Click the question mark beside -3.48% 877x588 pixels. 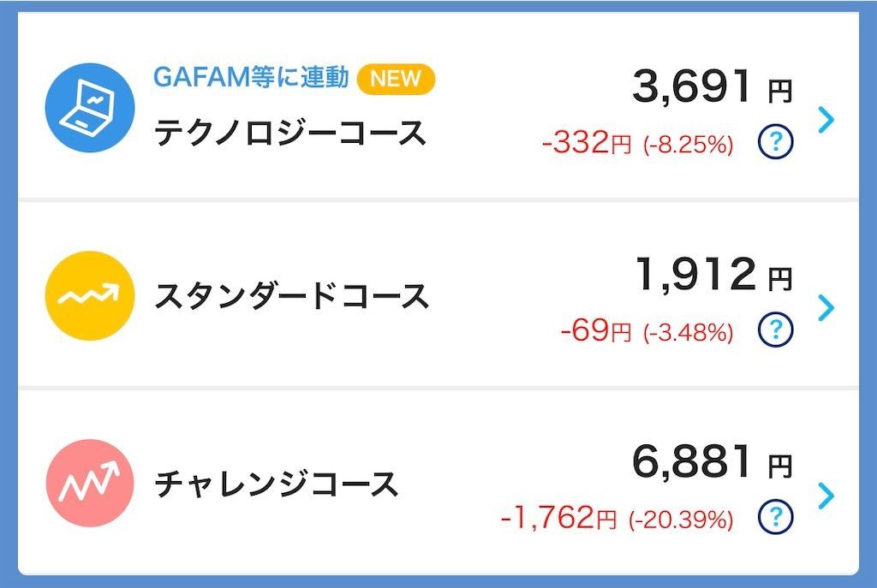(775, 328)
